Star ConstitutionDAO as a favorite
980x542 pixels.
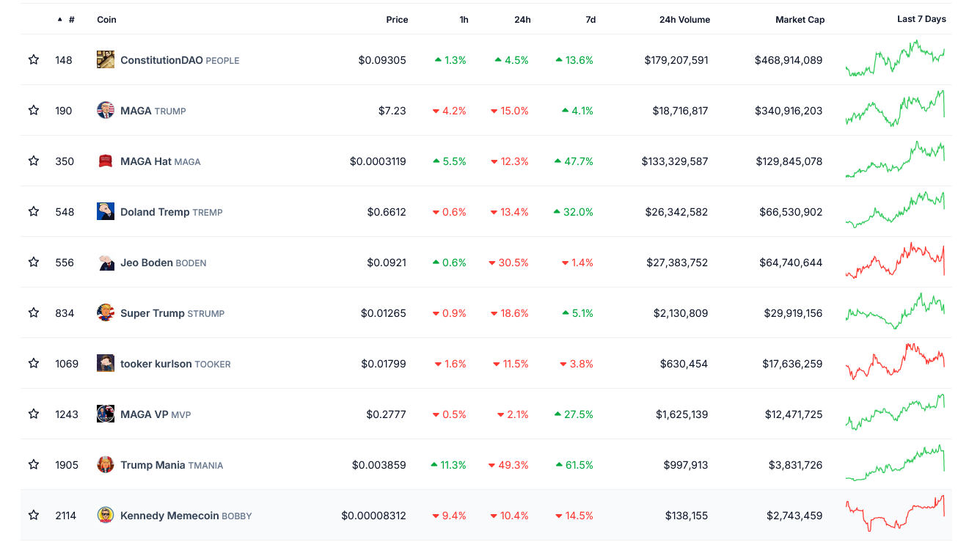(34, 60)
